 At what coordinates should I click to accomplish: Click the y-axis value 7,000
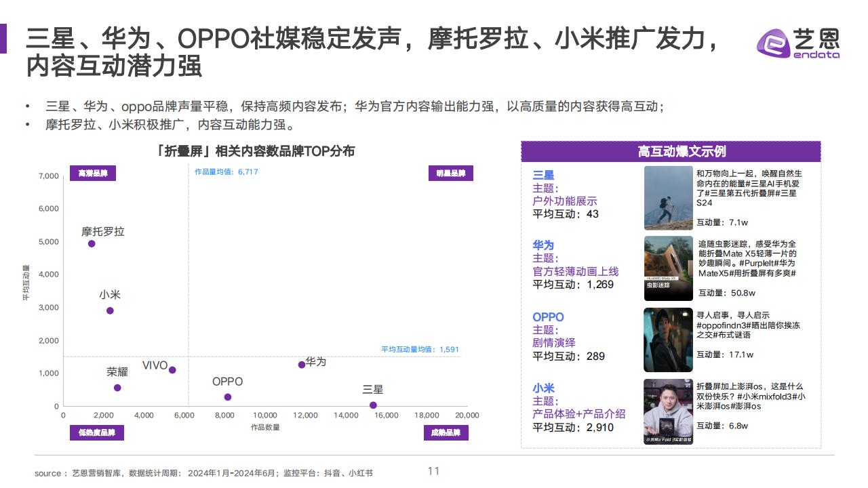(48, 176)
